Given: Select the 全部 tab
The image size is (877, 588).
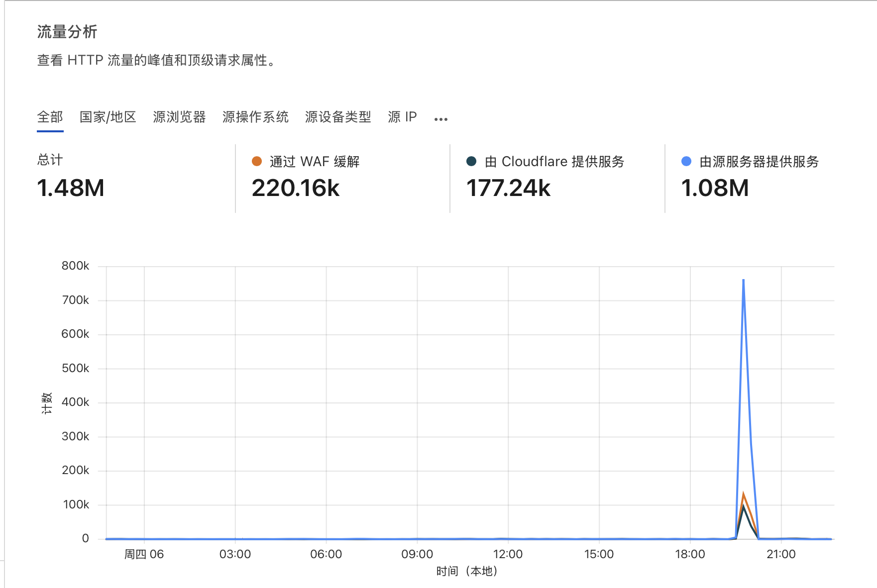Looking at the screenshot, I should coord(50,117).
